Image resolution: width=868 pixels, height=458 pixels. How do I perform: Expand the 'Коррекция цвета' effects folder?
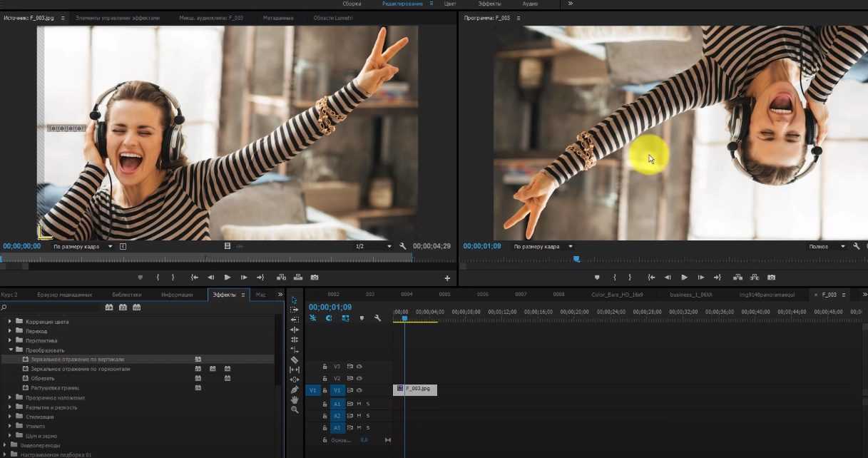click(x=10, y=322)
